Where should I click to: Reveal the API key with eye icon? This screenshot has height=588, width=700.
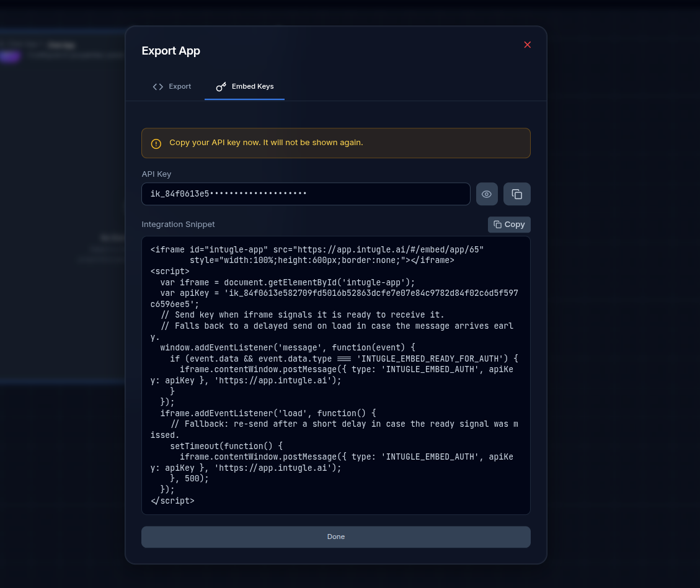click(x=487, y=194)
